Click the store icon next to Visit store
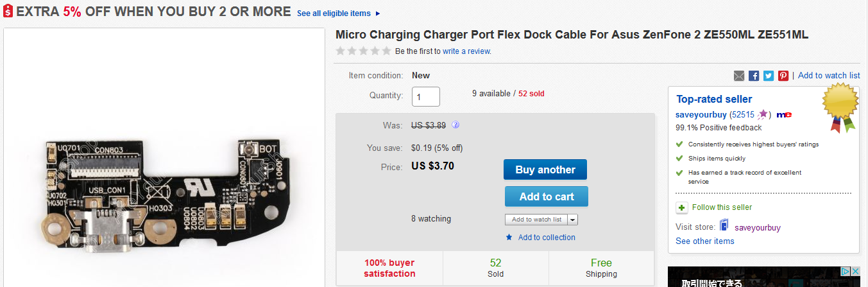 coord(724,226)
